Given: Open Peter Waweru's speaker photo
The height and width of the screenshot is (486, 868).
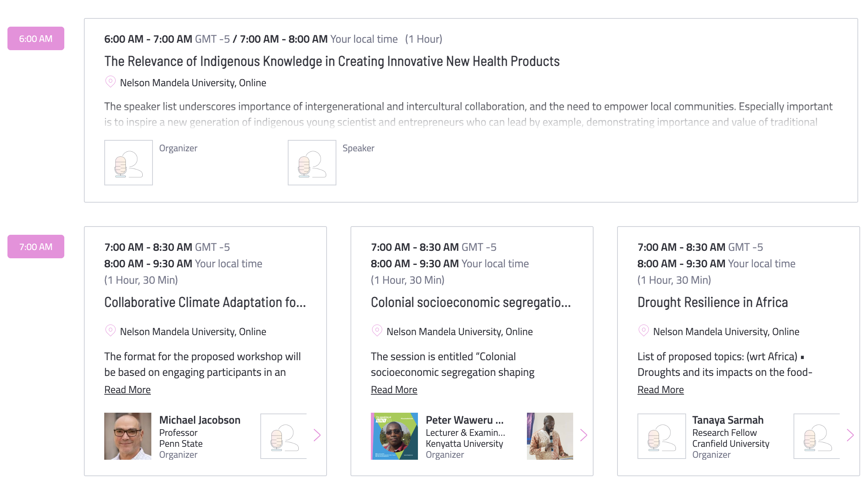Looking at the screenshot, I should pos(394,436).
